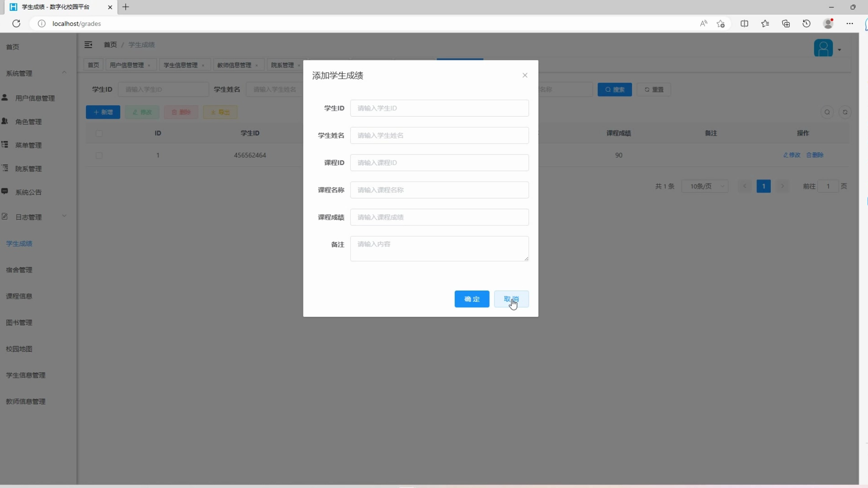Switch to 教师信息管理 tab

[234, 65]
